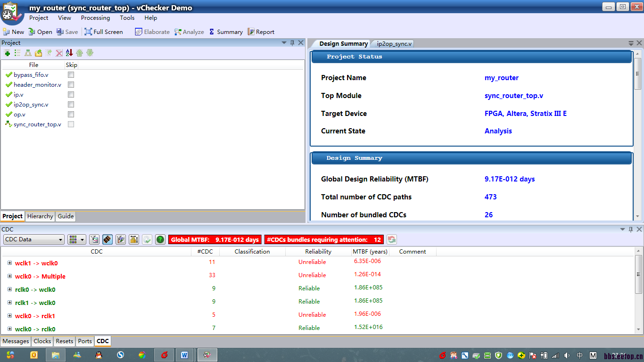The width and height of the screenshot is (644, 362).
Task: Expand the wclk1 -> wclk0 CDC row
Action: coord(9,263)
